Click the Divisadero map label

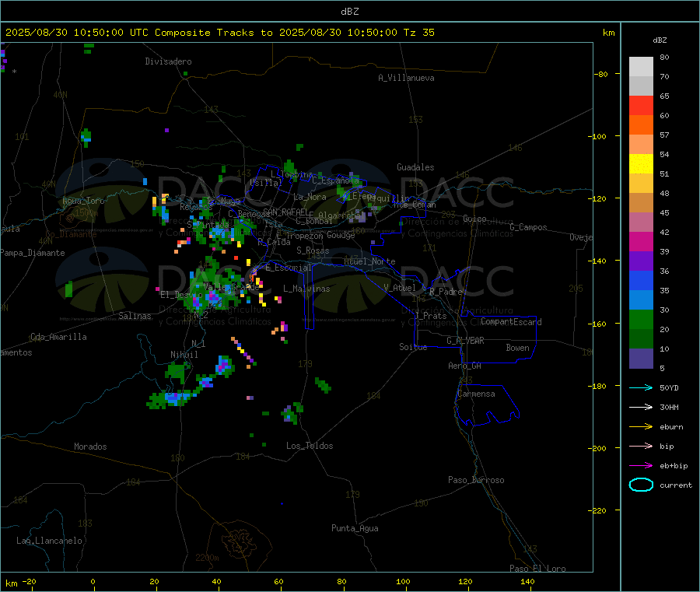point(168,61)
